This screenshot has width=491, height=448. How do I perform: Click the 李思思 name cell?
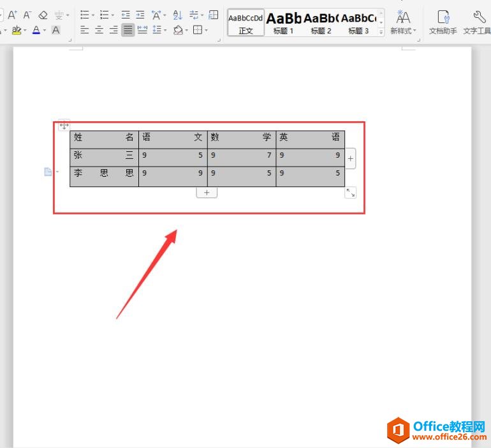pyautogui.click(x=105, y=177)
